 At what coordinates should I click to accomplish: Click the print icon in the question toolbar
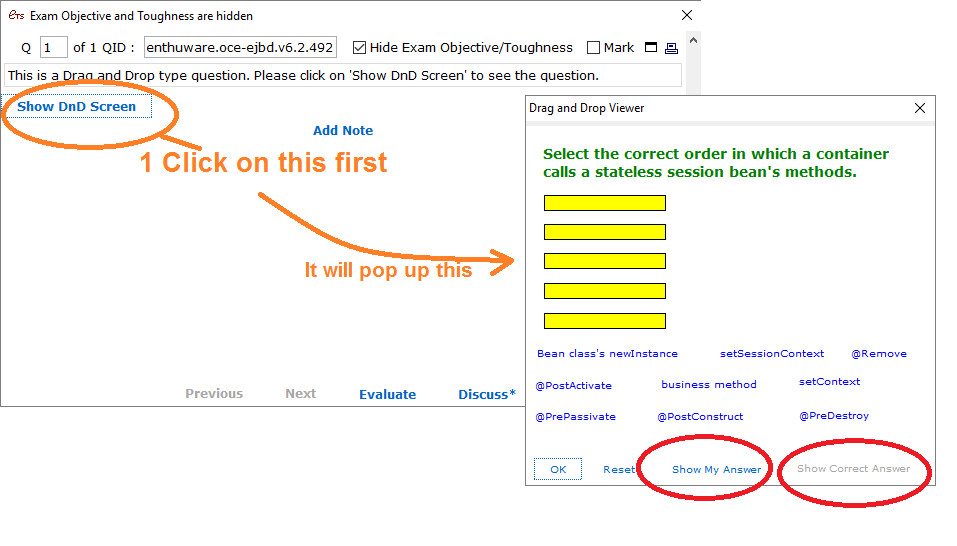click(671, 47)
